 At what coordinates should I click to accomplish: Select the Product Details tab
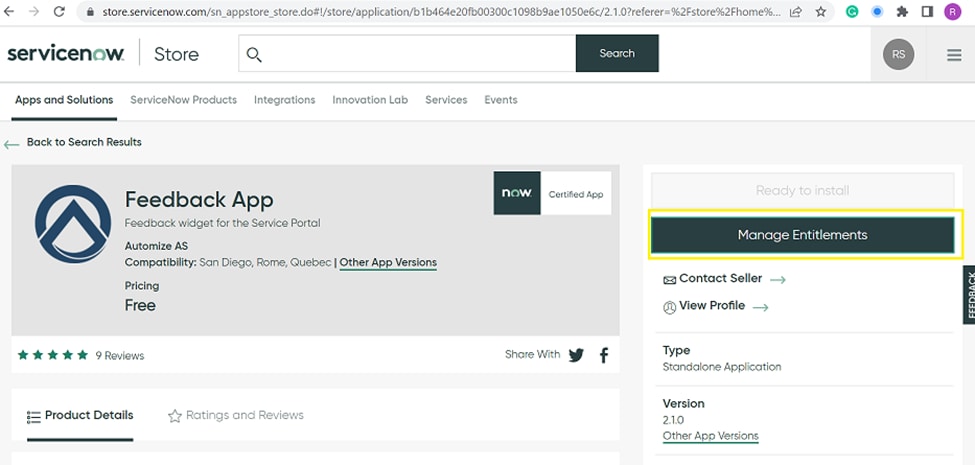(x=79, y=415)
